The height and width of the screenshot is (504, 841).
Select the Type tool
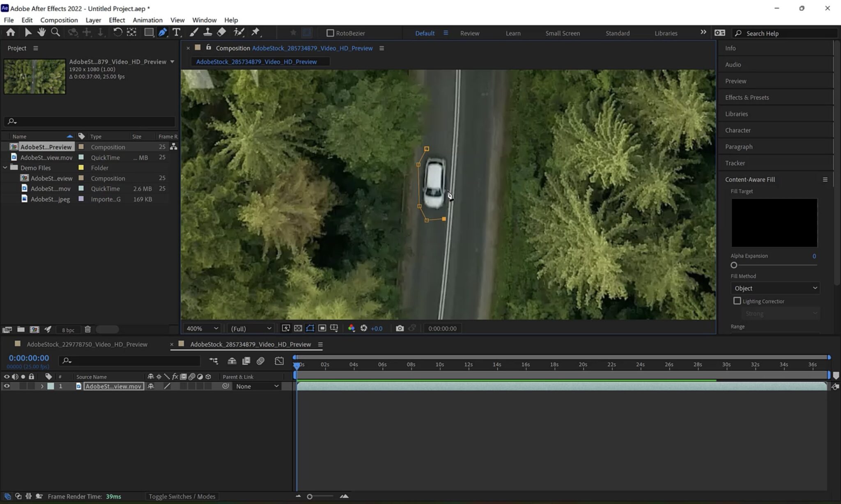177,32
